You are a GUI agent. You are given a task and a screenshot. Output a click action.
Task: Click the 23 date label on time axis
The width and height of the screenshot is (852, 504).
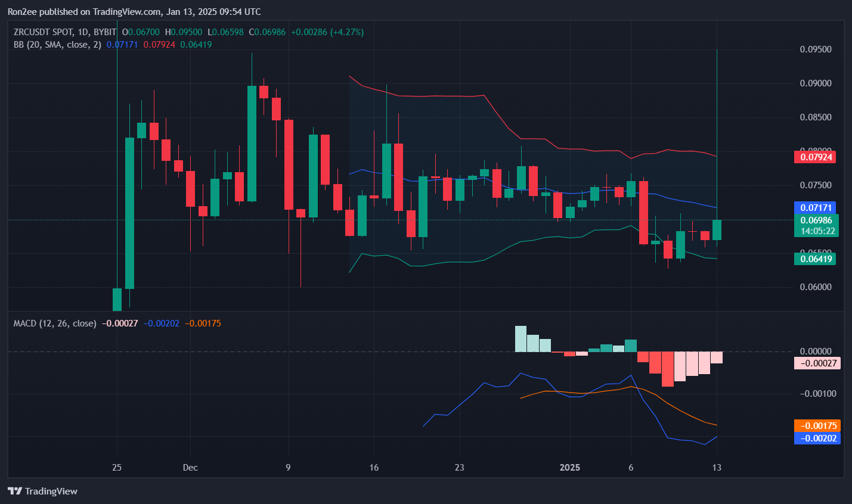(459, 468)
